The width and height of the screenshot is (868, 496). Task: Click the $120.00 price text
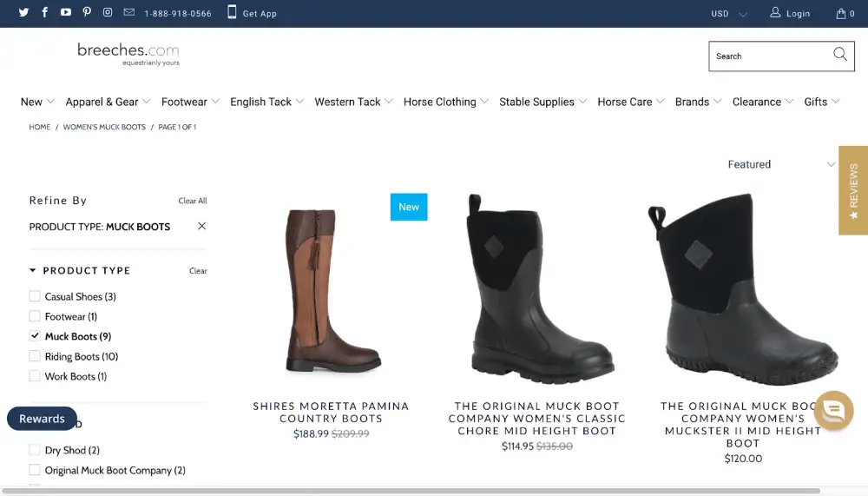pyautogui.click(x=743, y=459)
